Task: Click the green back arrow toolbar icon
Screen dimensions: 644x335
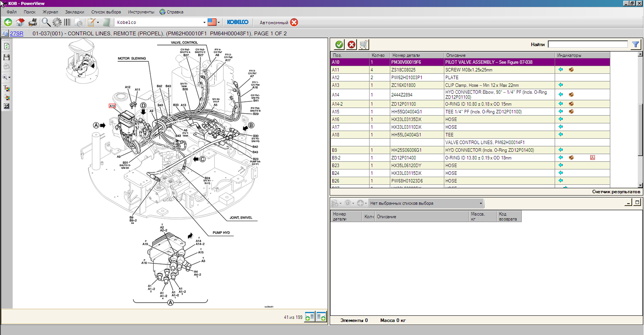Action: (x=8, y=23)
